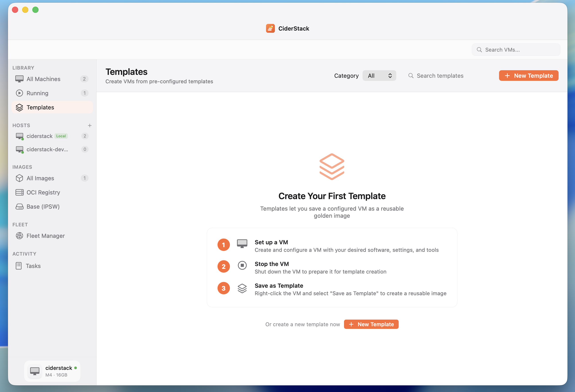This screenshot has width=575, height=392.
Task: Open the Category filter dropdown
Action: click(379, 76)
